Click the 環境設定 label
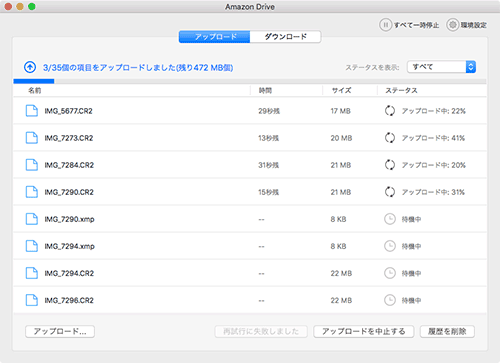 point(474,25)
